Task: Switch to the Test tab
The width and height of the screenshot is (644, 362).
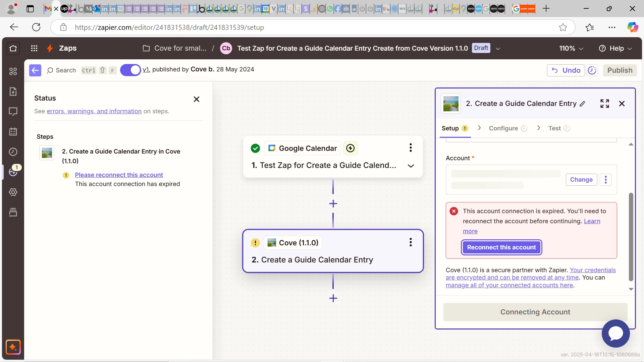Action: 559,128
